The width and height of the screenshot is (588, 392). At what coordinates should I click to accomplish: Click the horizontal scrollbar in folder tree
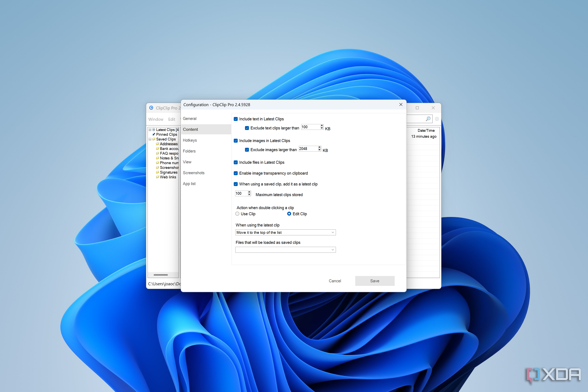pos(161,275)
